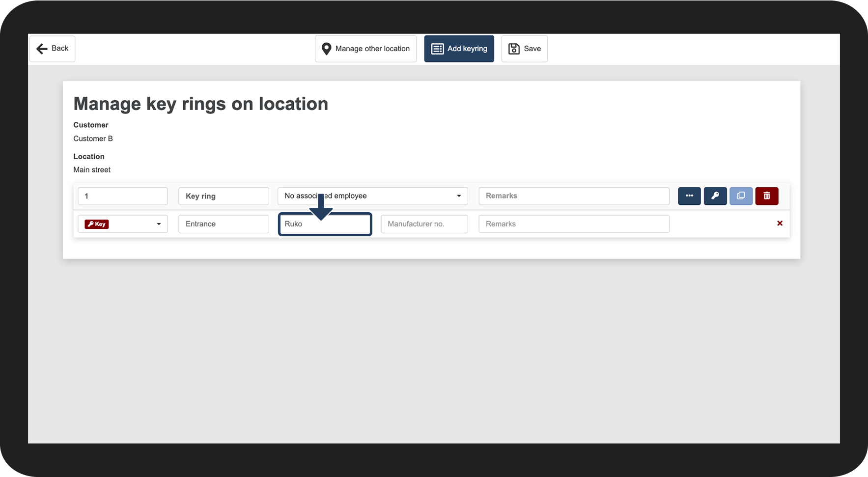
Task: Click the keyring Remarks field
Action: click(574, 196)
